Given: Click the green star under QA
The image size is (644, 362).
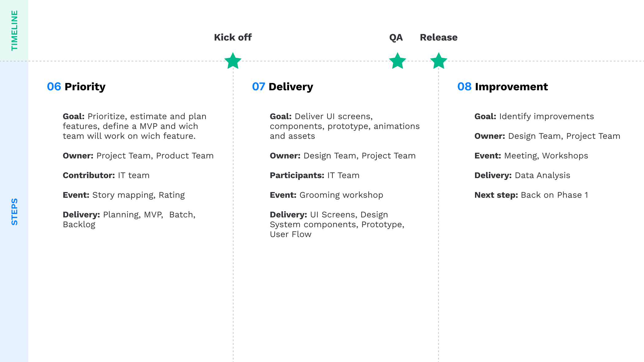Looking at the screenshot, I should 397,61.
